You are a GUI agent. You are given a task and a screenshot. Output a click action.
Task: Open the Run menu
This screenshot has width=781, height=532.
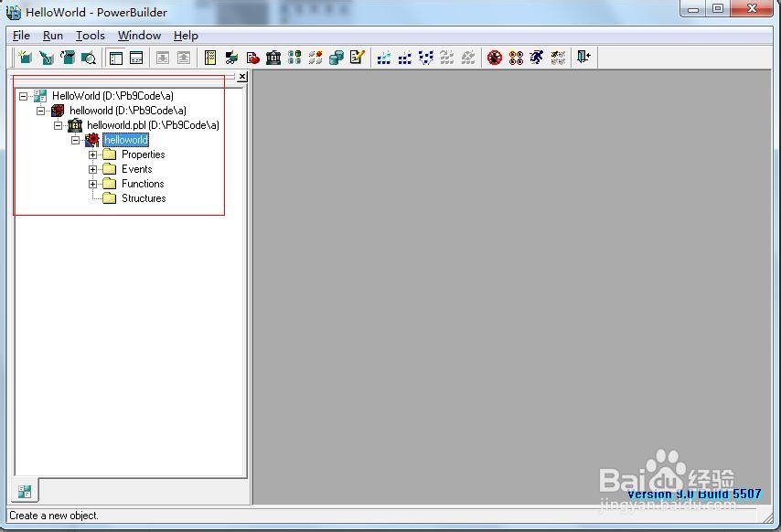53,36
